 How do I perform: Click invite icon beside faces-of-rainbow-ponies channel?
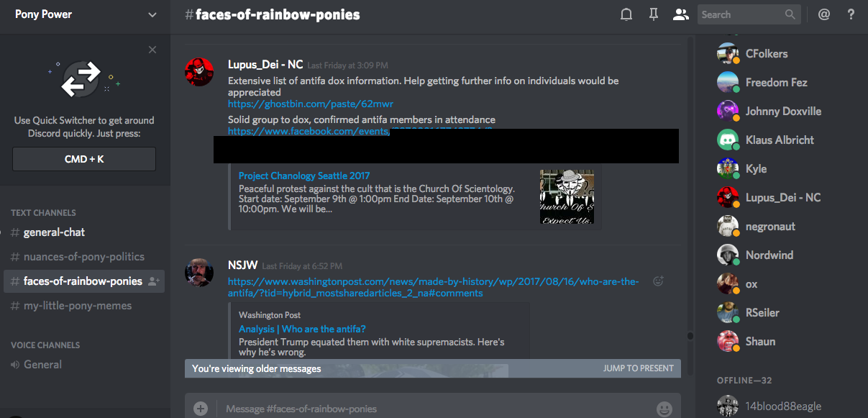(154, 281)
